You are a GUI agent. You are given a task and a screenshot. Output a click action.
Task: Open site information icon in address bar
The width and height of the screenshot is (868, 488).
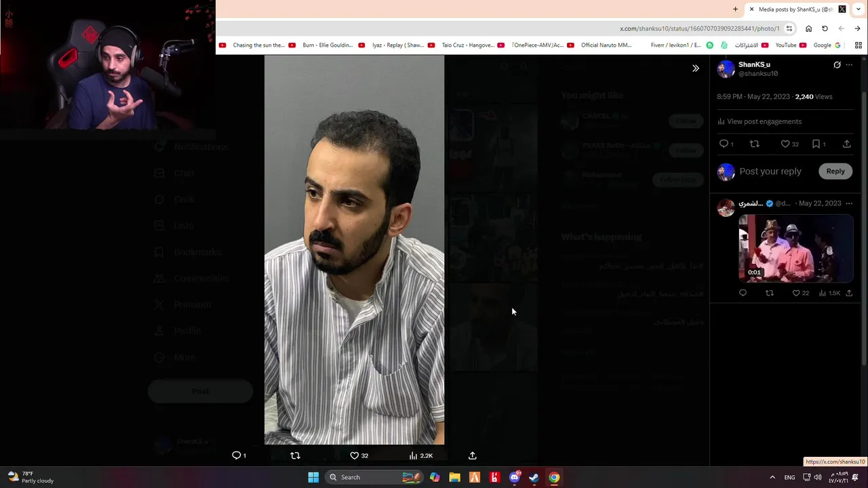pos(789,28)
